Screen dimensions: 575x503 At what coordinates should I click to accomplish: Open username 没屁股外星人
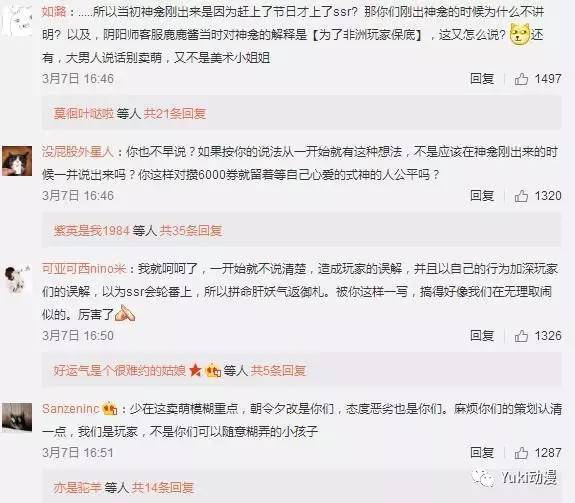[78, 152]
